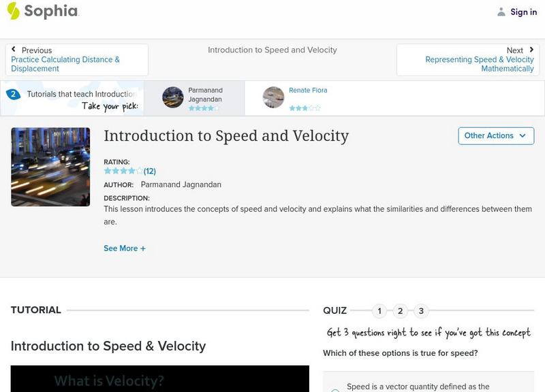545x392 pixels.
Task: Click the traffic video thumbnail image
Action: click(x=51, y=166)
